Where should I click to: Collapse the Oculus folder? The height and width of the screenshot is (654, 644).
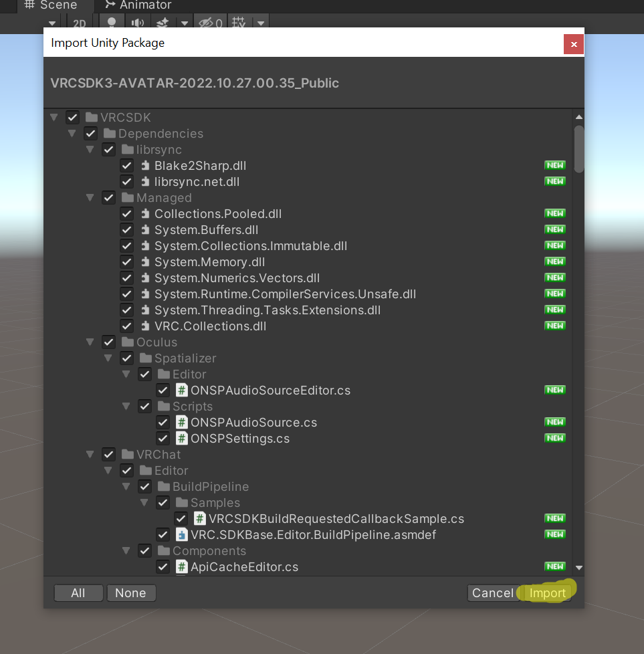click(x=90, y=342)
